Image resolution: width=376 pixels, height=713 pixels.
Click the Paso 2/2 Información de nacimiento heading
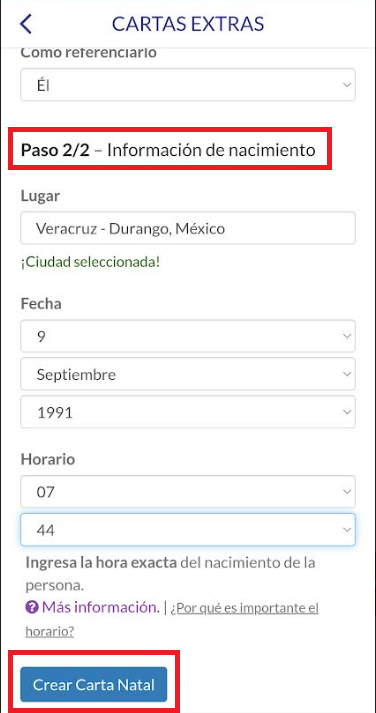[x=168, y=150]
